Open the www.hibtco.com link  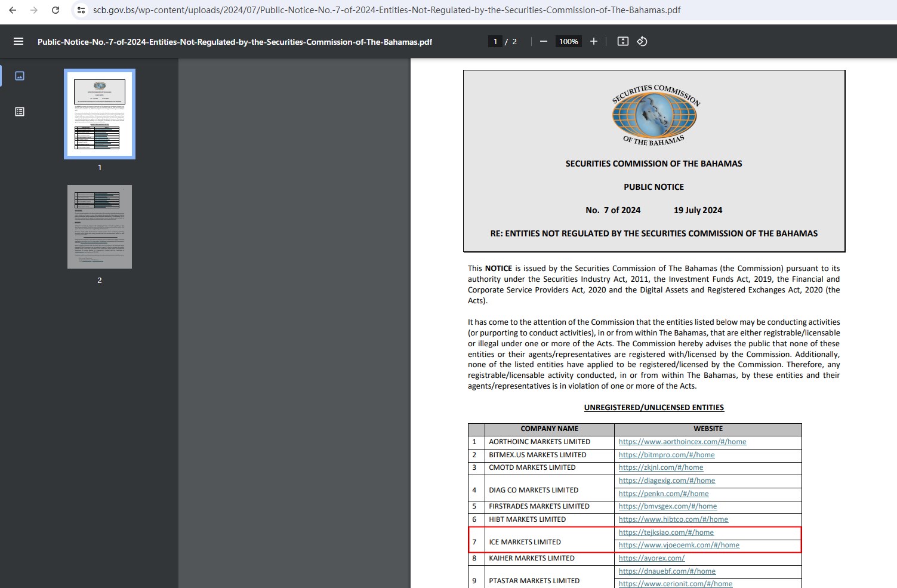coord(673,519)
